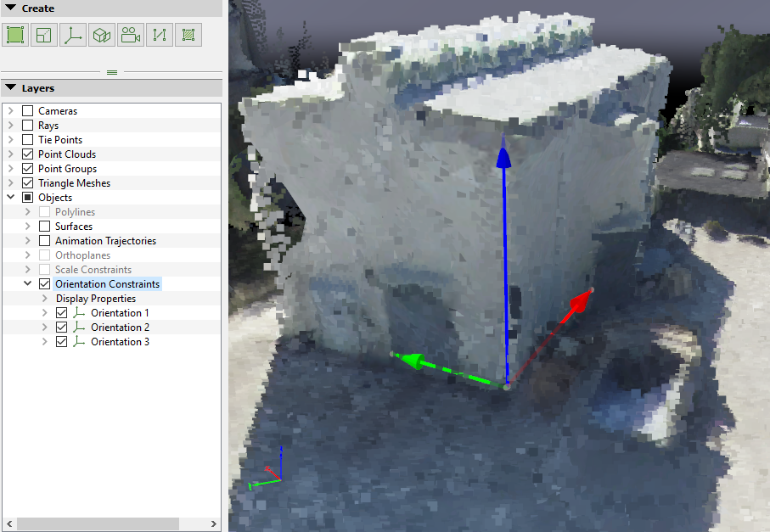Select the Animation Trajectories layer label
The image size is (770, 532).
click(x=105, y=241)
